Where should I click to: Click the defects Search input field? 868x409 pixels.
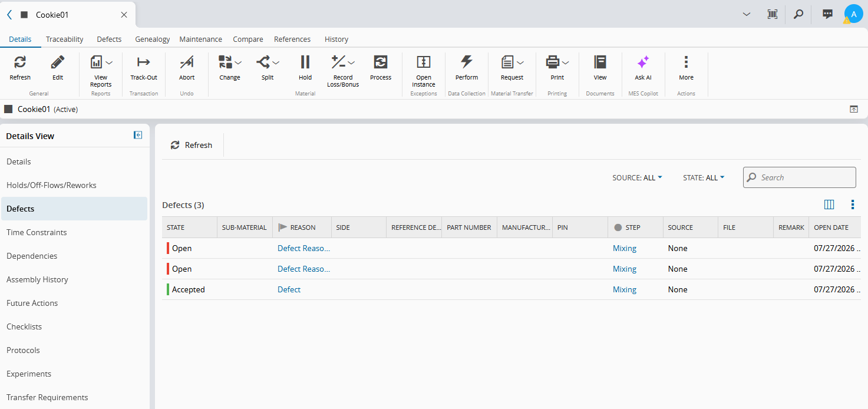[x=800, y=177]
